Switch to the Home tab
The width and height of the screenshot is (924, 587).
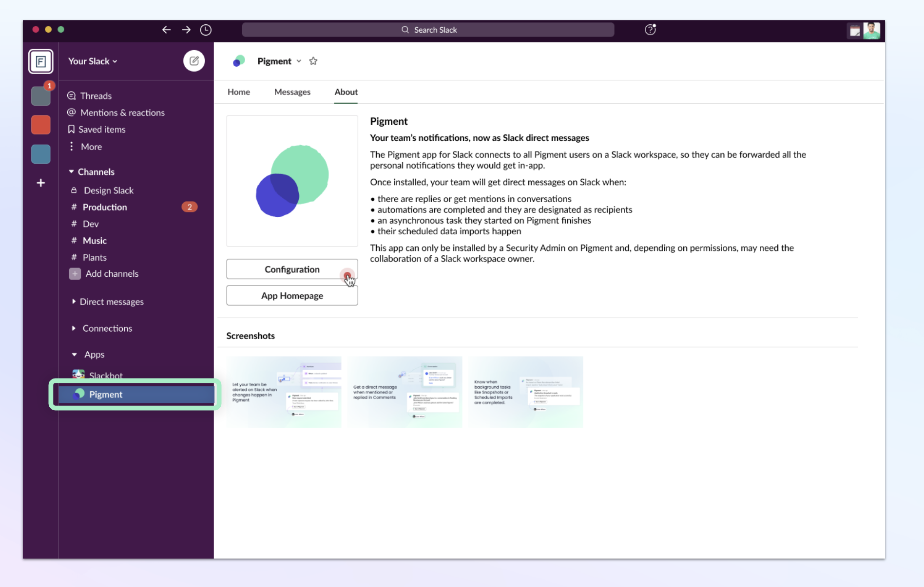239,92
